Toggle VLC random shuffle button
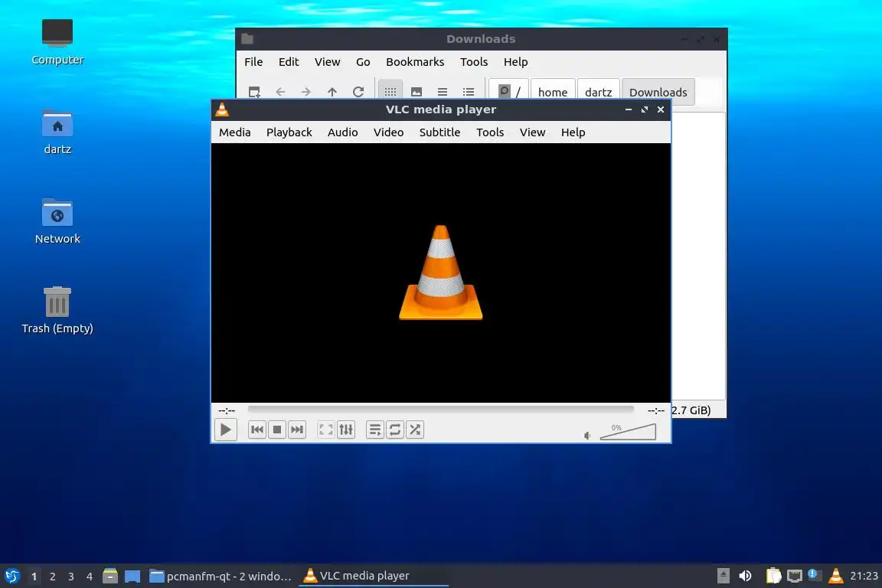This screenshot has height=588, width=882. click(x=415, y=430)
